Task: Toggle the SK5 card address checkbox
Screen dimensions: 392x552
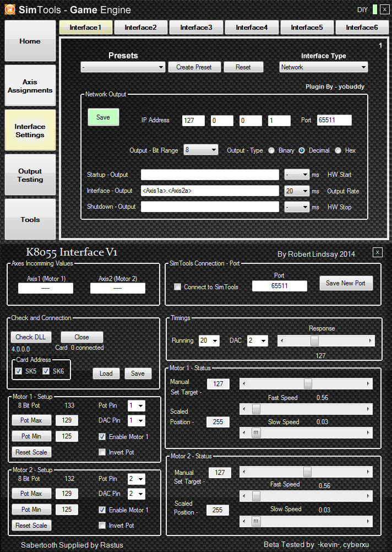Action: 18,371
